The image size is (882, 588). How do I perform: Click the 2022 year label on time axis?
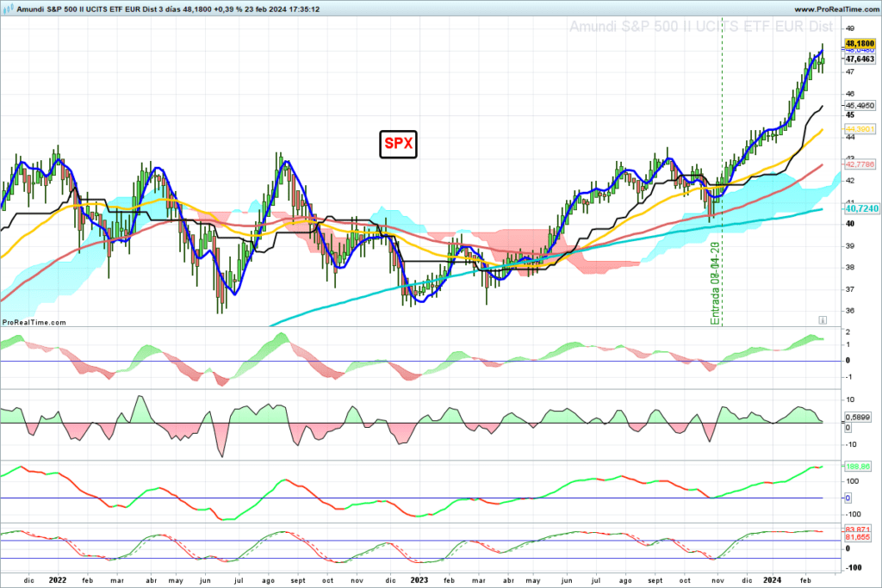pyautogui.click(x=58, y=580)
